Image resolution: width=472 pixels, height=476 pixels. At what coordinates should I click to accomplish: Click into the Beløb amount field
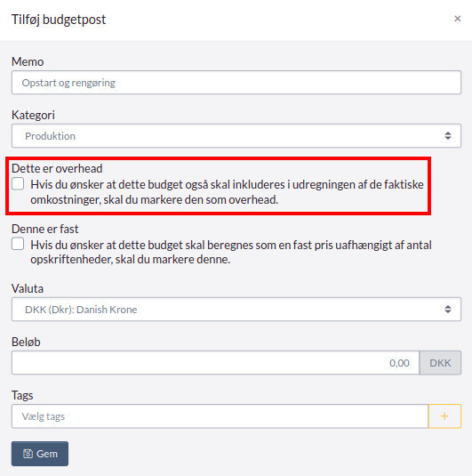pyautogui.click(x=216, y=363)
